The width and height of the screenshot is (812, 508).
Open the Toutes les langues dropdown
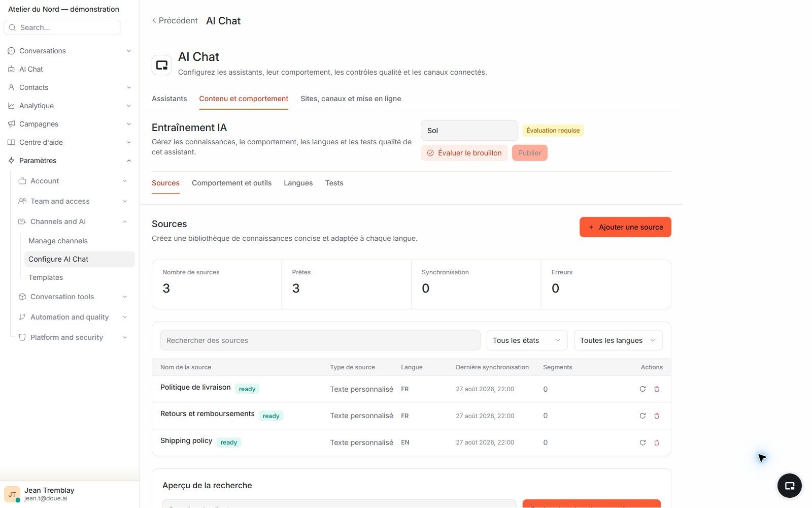click(x=618, y=340)
